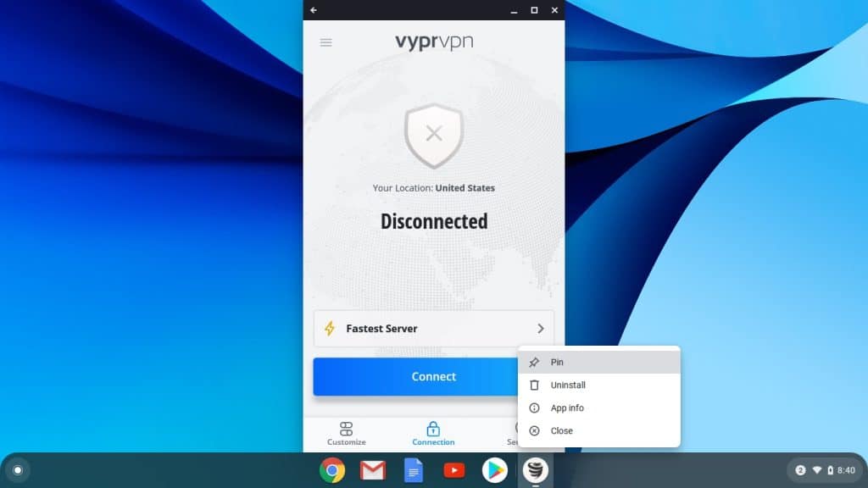Click the Connection padlock icon
This screenshot has height=488, width=868.
pyautogui.click(x=433, y=427)
